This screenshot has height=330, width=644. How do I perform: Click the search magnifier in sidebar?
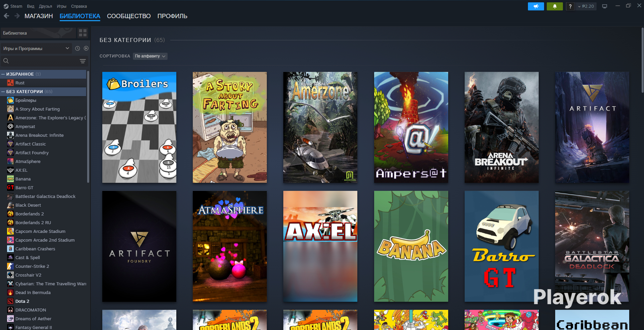pos(6,61)
